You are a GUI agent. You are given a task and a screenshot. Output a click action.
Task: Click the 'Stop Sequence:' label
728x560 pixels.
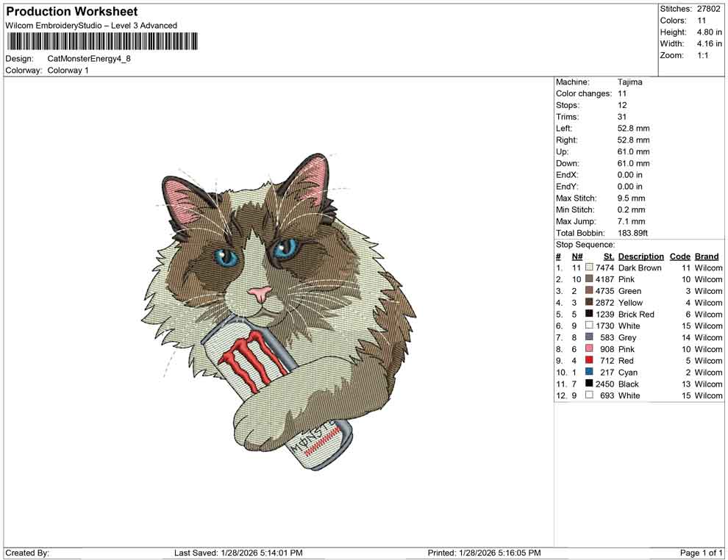(x=585, y=245)
